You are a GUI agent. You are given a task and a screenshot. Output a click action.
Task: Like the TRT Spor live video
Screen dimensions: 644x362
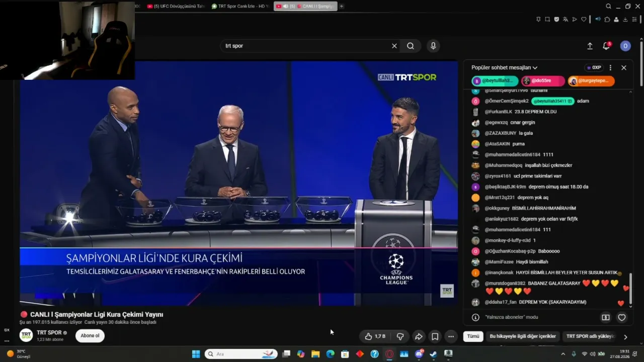pyautogui.click(x=375, y=336)
